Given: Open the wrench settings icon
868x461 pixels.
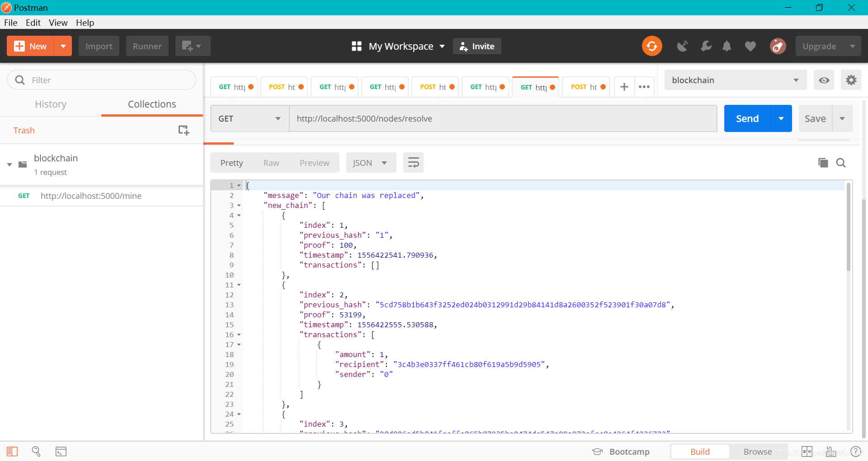Looking at the screenshot, I should pos(706,46).
